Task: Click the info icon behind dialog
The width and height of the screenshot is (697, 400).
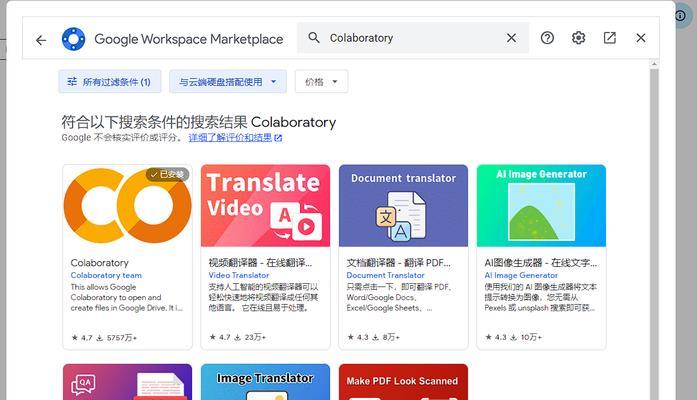Action: point(681,16)
